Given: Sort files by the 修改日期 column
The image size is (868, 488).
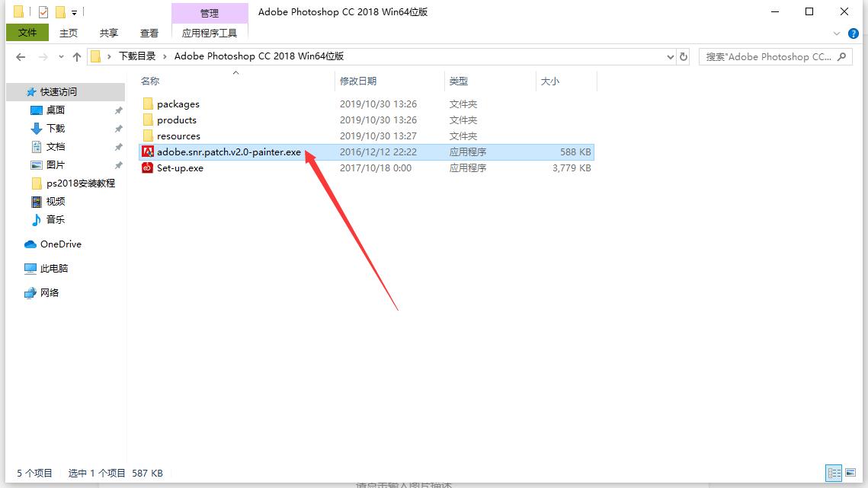Looking at the screenshot, I should [x=358, y=81].
